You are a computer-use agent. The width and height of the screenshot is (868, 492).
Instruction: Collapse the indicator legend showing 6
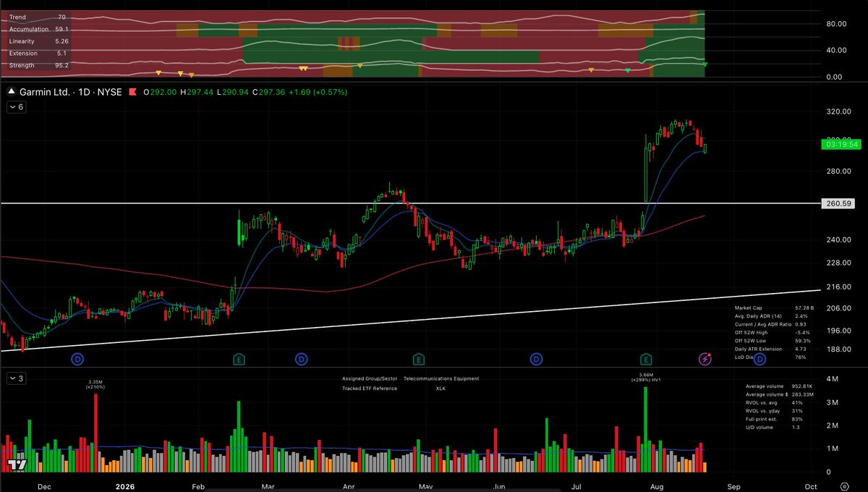tap(16, 107)
